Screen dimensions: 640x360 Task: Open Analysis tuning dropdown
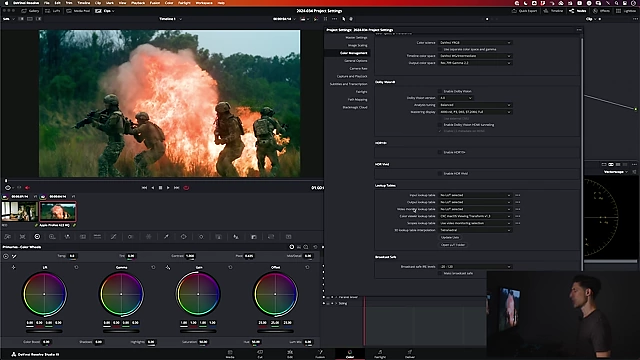[475, 105]
